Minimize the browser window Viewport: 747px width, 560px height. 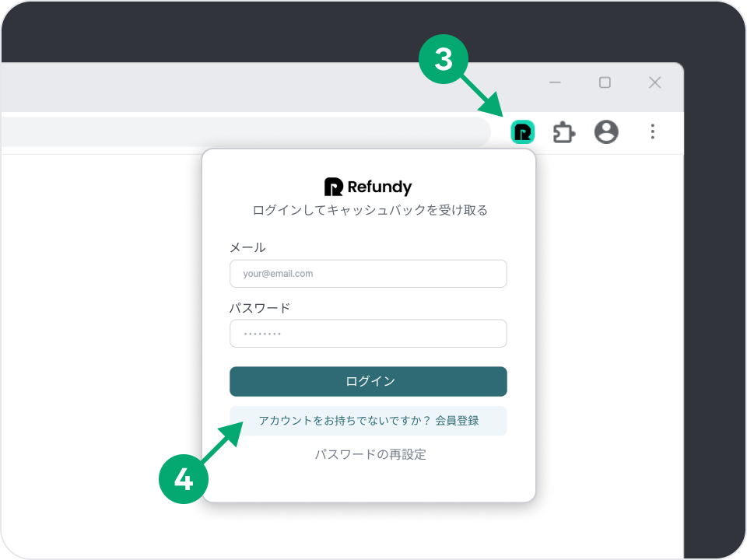tap(555, 82)
